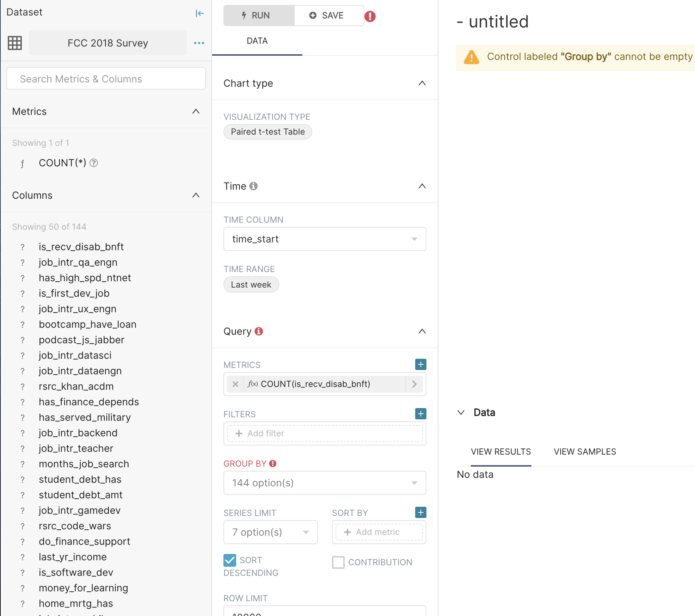Select the Data tab
The width and height of the screenshot is (695, 616).
(x=257, y=41)
